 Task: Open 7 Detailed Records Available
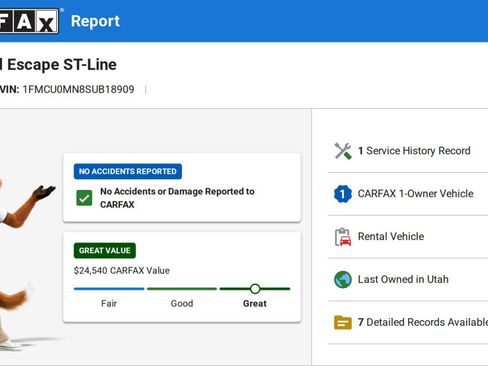(423, 322)
